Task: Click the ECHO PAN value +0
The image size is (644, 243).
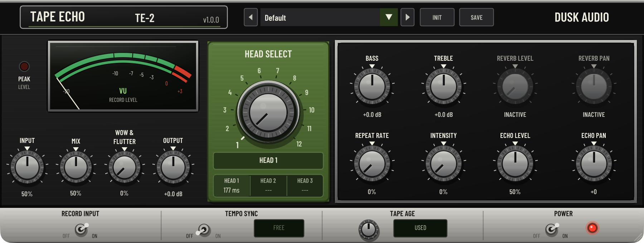Action: pos(594,192)
